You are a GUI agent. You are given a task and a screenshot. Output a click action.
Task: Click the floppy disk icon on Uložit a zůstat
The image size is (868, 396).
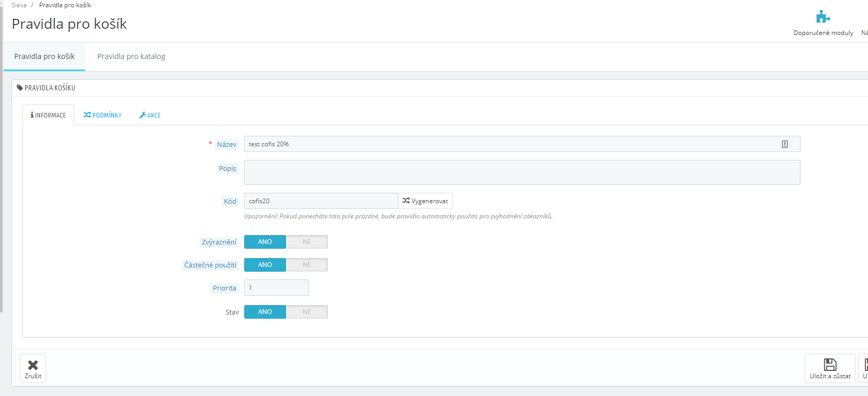click(x=830, y=364)
